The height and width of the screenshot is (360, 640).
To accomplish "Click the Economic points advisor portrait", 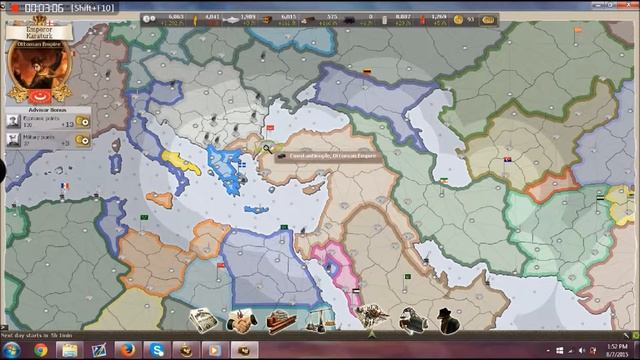I will pos(13,121).
